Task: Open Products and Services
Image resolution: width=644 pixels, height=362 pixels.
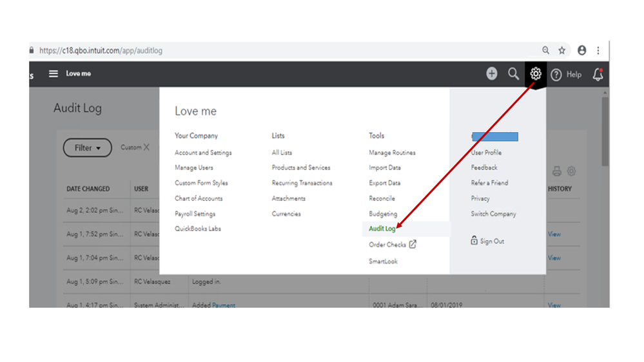Action: click(301, 168)
